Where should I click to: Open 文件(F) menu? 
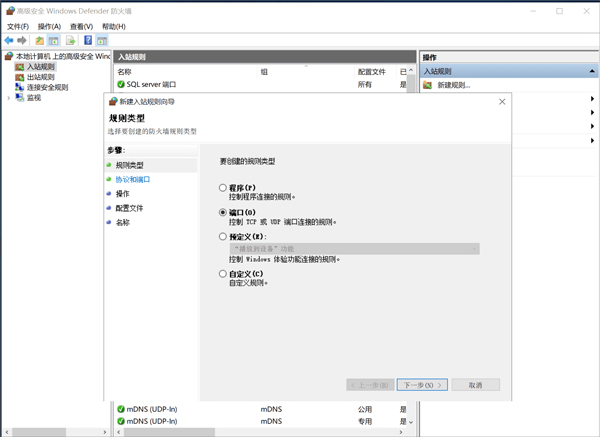(x=18, y=26)
